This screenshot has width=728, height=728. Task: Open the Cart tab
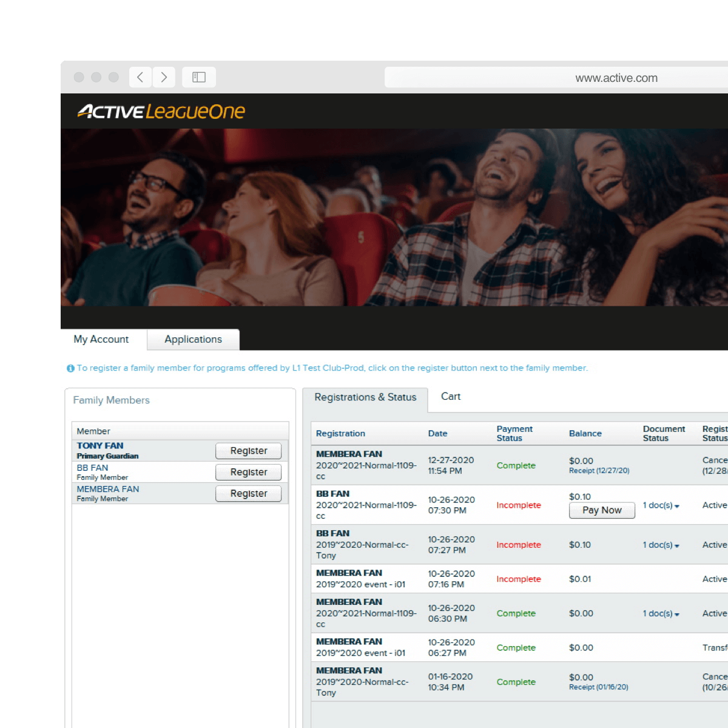pos(450,397)
